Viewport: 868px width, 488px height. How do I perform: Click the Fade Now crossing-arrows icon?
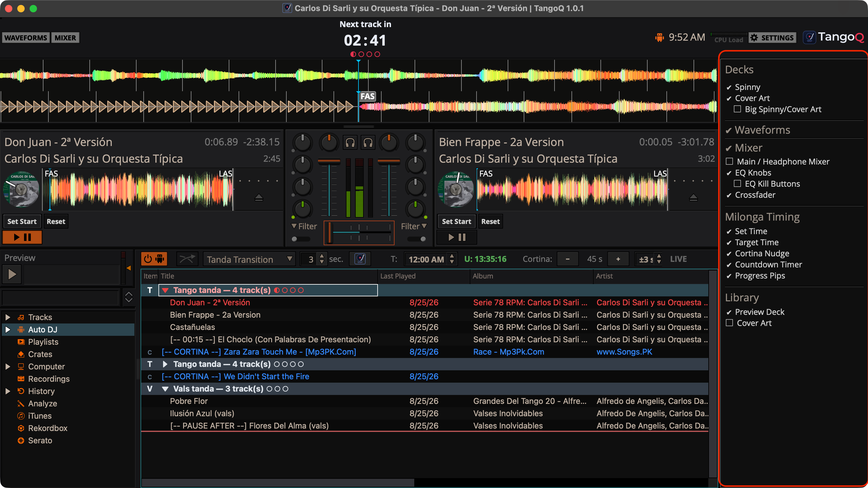pos(187,259)
